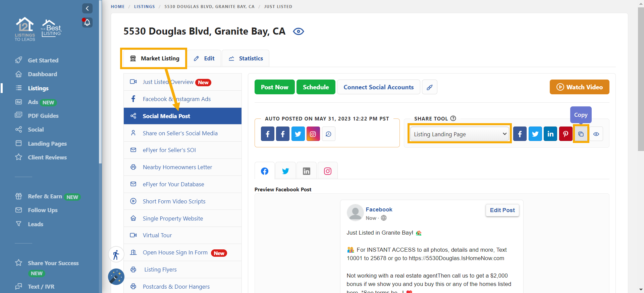Open the post history clock icon
This screenshot has height=293, width=644.
coord(328,134)
